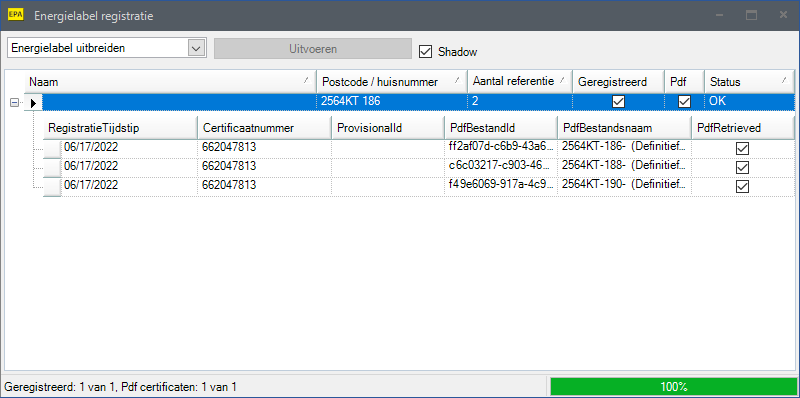The image size is (800, 398).
Task: Collapse the 2564KT 186 row tree expander
Action: coord(14,103)
